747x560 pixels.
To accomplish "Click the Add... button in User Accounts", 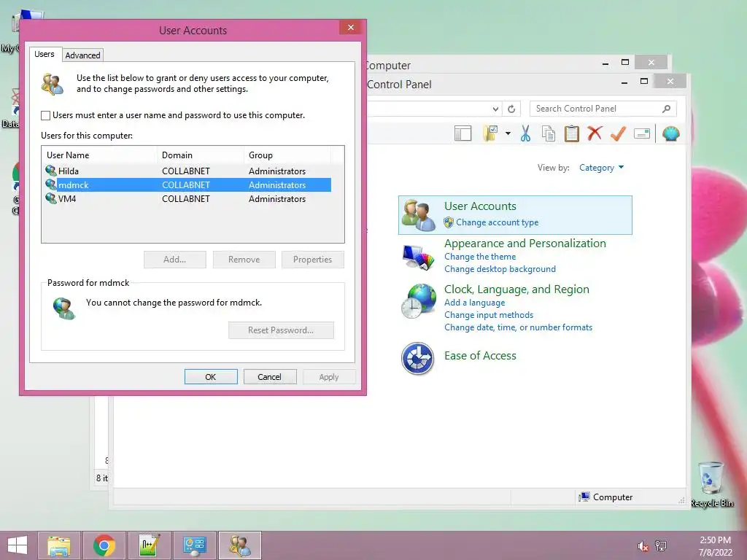I will coord(175,260).
